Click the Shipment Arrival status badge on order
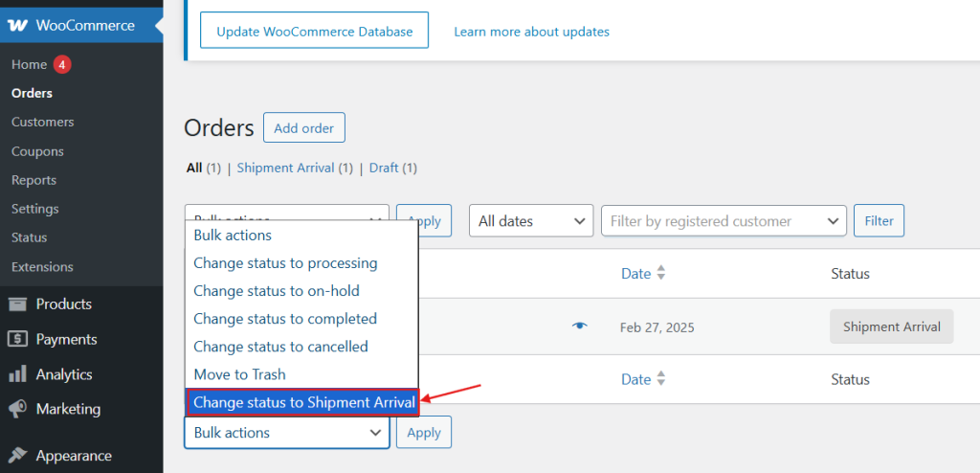Image resolution: width=980 pixels, height=473 pixels. click(x=891, y=327)
